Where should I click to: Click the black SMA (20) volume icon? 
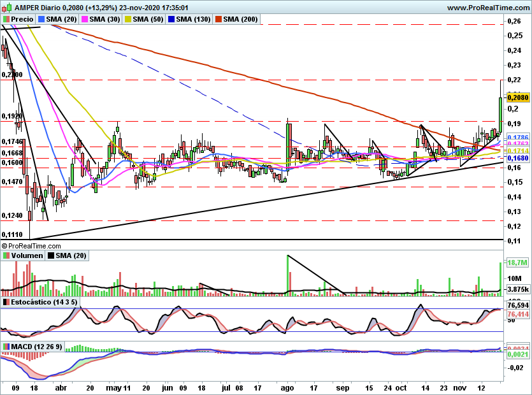tap(51, 255)
